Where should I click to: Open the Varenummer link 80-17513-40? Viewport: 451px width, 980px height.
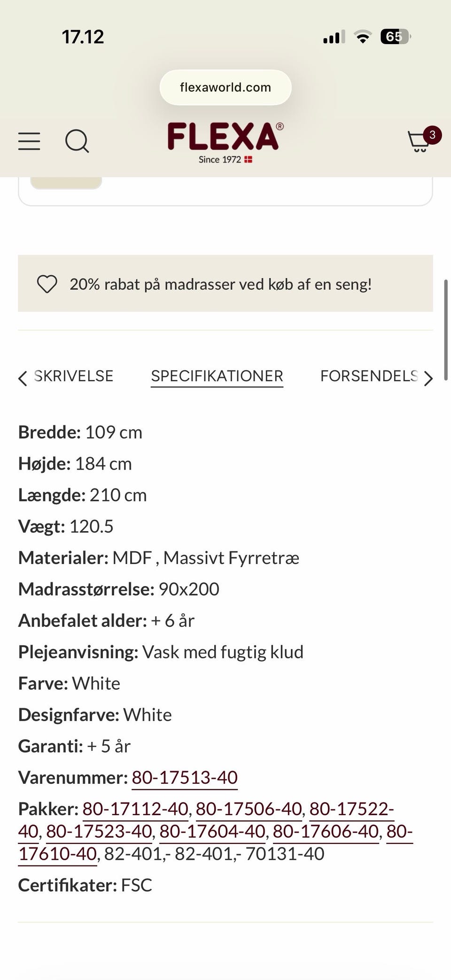point(185,777)
